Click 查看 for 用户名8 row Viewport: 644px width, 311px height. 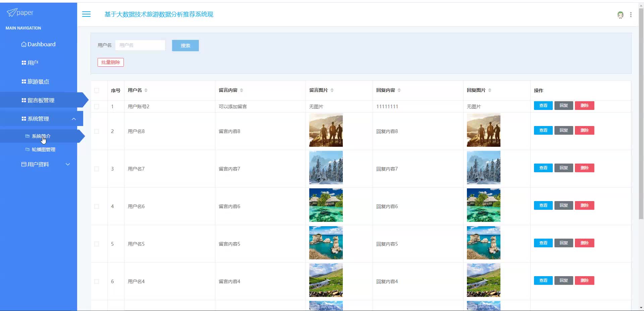(x=543, y=130)
